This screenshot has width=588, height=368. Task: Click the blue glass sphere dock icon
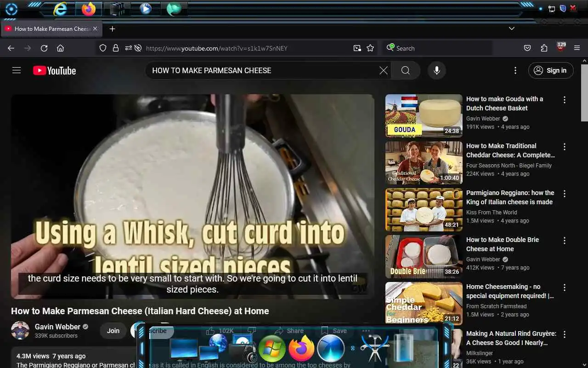331,348
